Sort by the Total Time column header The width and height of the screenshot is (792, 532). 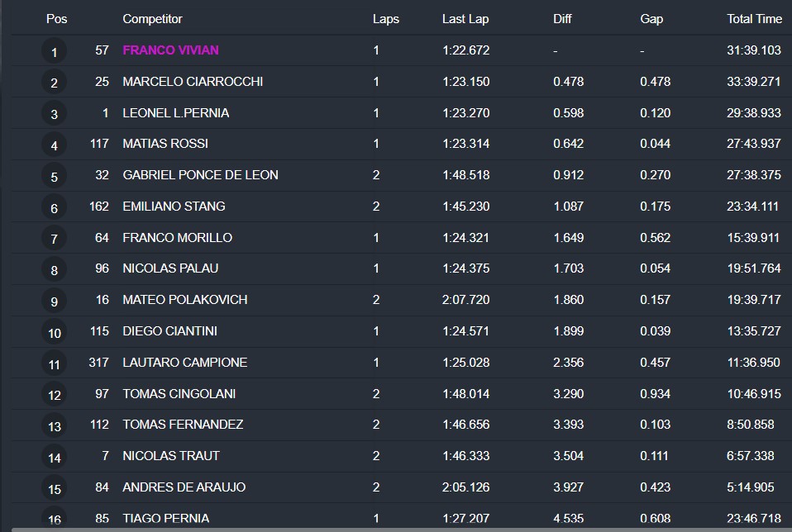(x=754, y=19)
